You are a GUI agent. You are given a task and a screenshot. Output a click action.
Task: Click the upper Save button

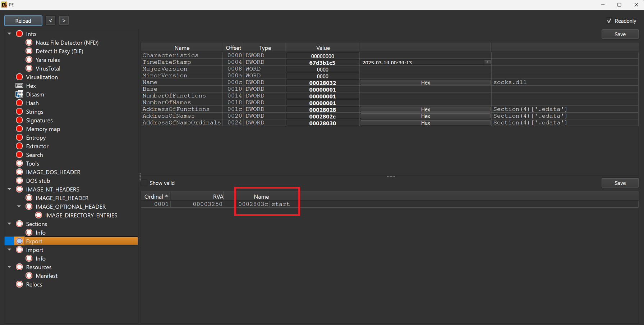pyautogui.click(x=620, y=34)
